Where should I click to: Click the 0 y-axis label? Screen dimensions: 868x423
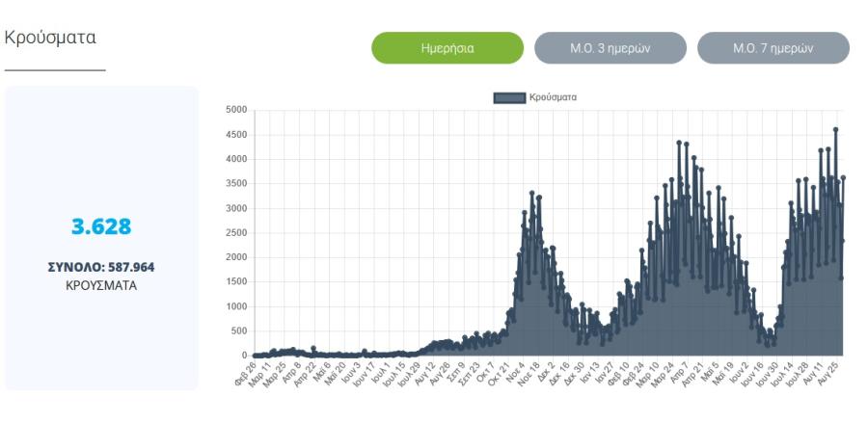[x=244, y=356]
